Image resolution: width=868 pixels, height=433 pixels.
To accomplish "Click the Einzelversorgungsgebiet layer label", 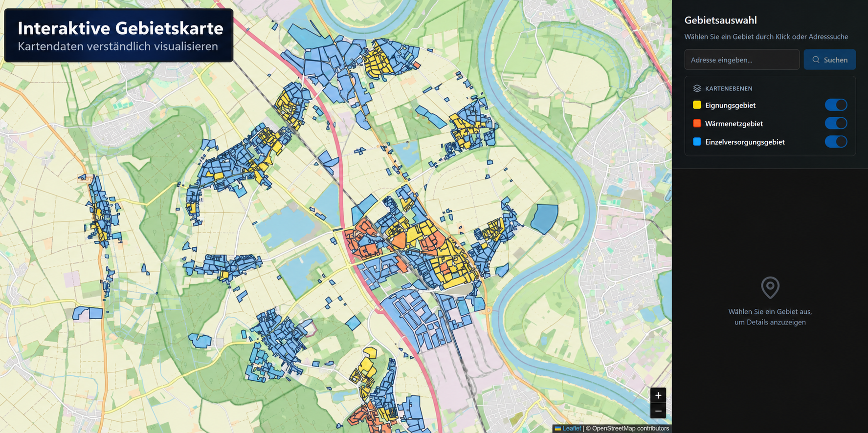I will point(745,142).
